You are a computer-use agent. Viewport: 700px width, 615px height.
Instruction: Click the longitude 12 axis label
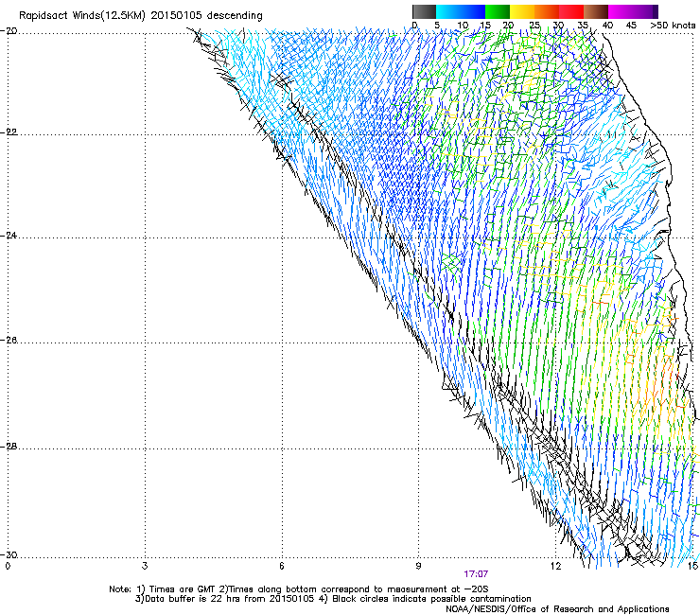555,567
